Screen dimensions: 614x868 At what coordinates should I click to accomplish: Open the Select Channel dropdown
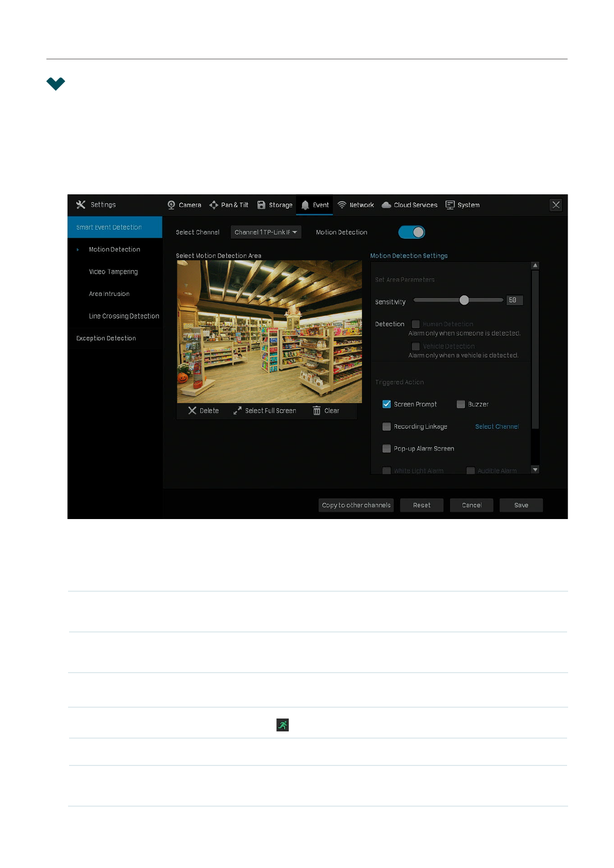(265, 232)
